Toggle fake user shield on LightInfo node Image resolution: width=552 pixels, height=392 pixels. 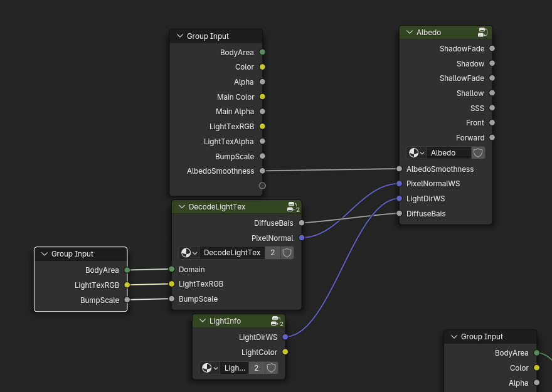271,368
